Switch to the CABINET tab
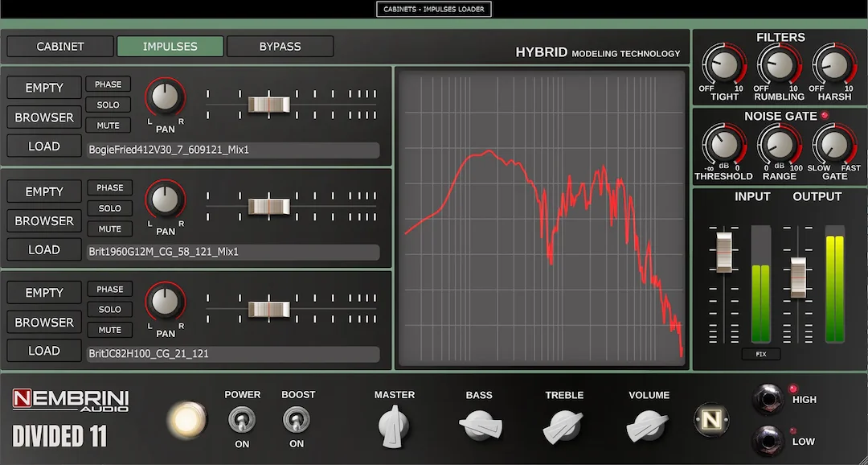 pyautogui.click(x=59, y=47)
